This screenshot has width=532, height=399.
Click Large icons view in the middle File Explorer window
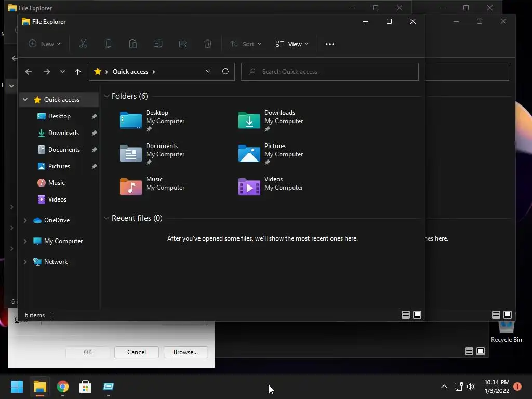pos(508,315)
